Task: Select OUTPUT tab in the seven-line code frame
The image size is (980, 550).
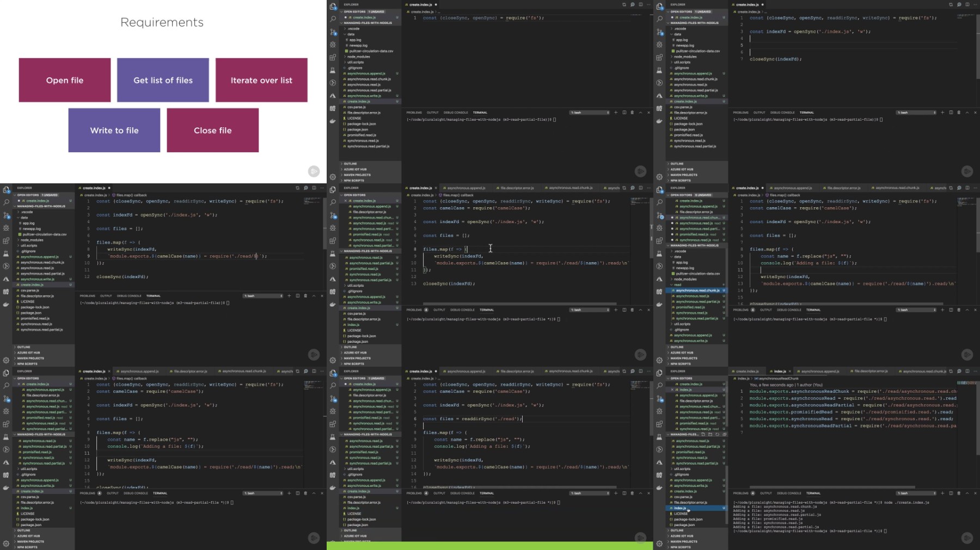Action: 759,113
